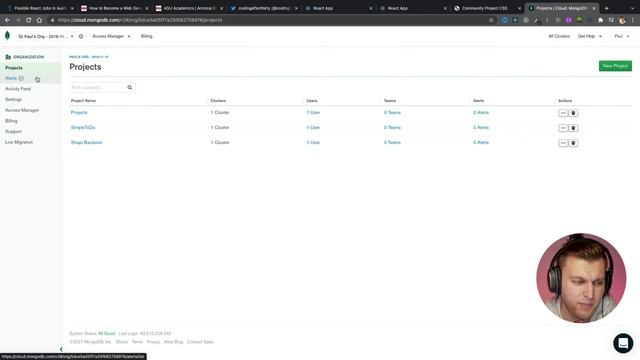Open the tab search dropdown arrow
This screenshot has height=360, width=640.
pos(632,8)
